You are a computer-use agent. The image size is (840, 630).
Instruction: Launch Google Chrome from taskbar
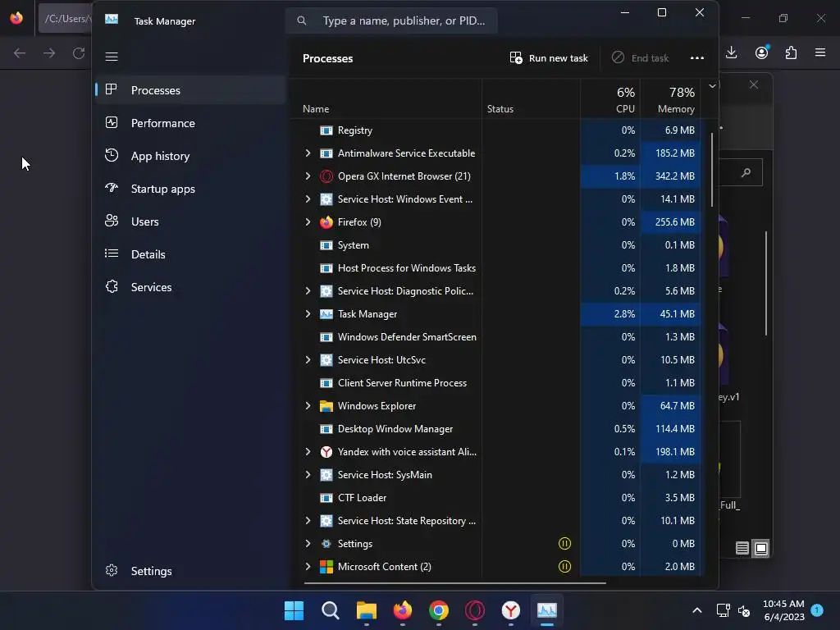point(439,610)
